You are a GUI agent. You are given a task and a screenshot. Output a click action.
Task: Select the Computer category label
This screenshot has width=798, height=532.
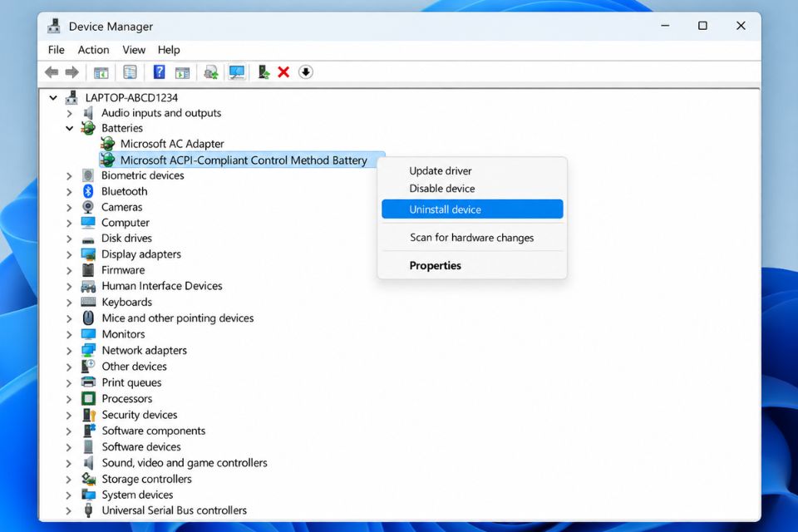point(126,223)
